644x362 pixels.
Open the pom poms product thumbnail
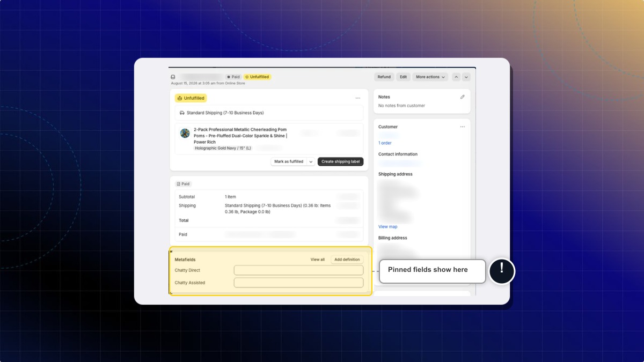185,133
